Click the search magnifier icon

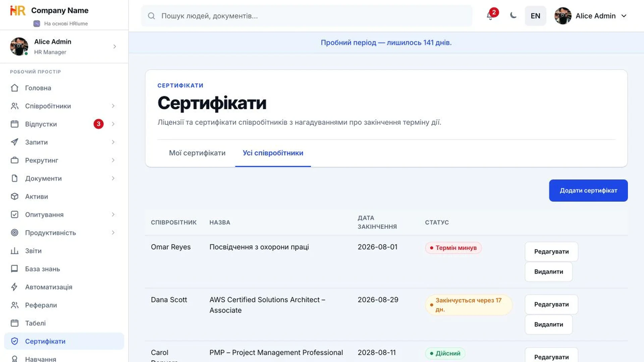[x=151, y=16]
